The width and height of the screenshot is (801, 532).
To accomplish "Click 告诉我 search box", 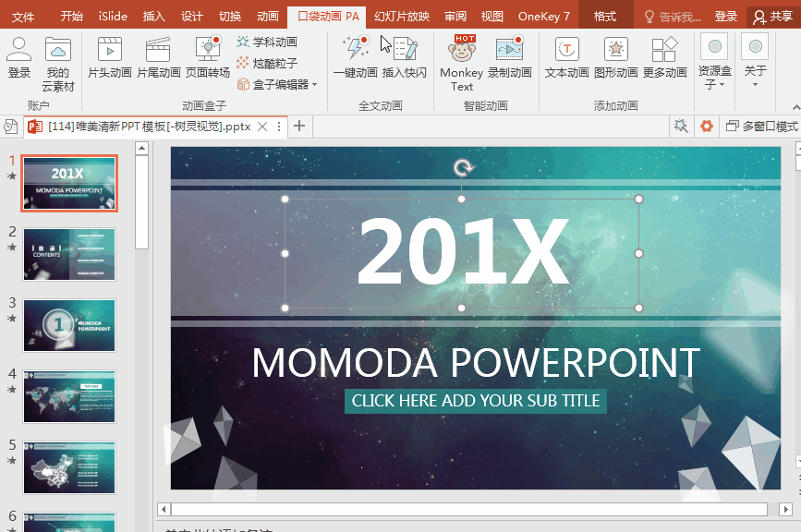I will [x=674, y=17].
